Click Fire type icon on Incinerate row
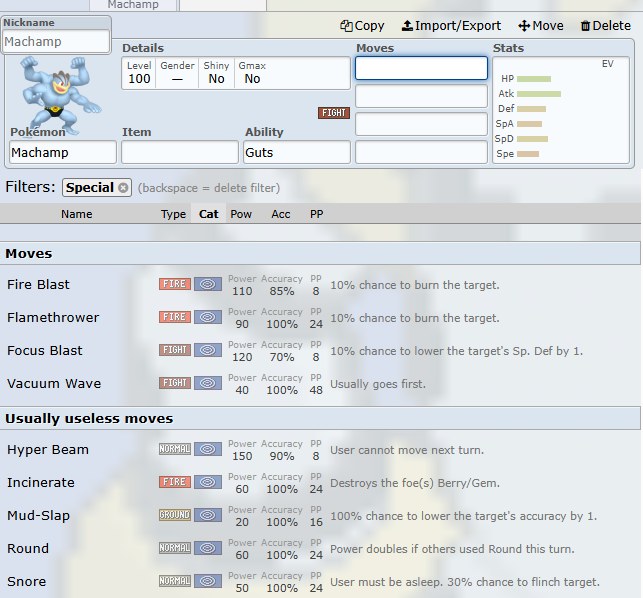The image size is (643, 598). 175,482
